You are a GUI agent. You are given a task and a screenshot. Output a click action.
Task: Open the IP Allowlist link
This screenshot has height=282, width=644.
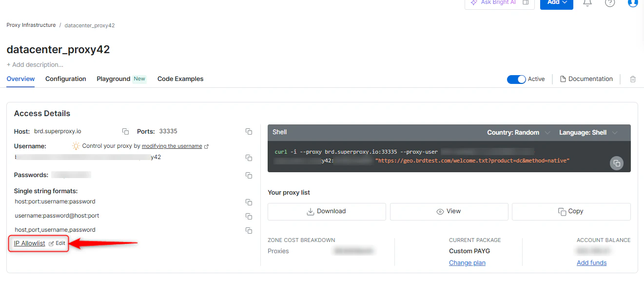click(29, 243)
